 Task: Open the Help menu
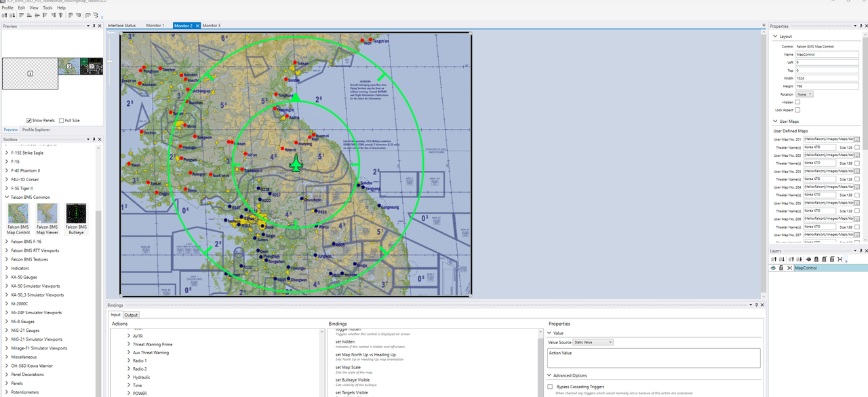point(61,7)
